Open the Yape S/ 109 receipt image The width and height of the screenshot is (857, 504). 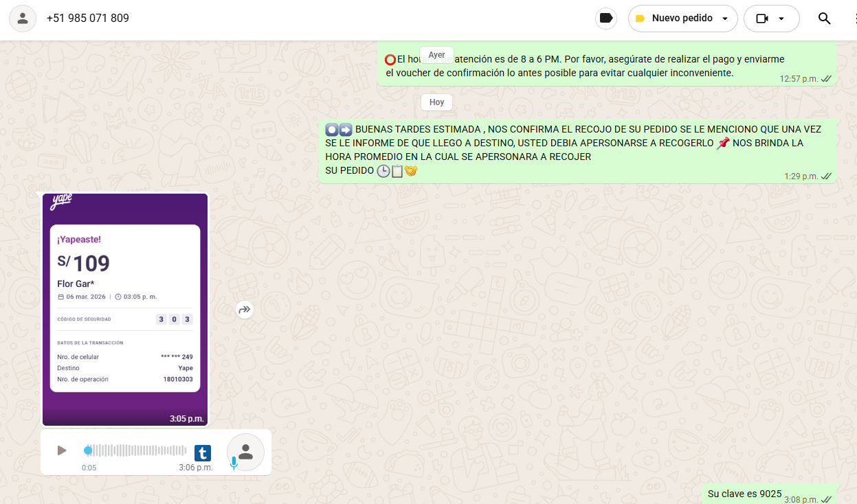(x=125, y=309)
